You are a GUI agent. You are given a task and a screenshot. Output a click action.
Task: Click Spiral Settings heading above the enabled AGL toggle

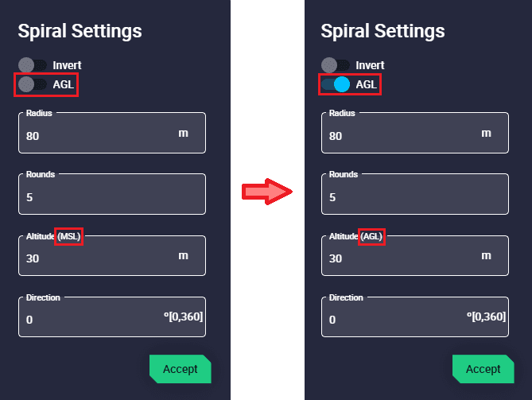coord(382,31)
